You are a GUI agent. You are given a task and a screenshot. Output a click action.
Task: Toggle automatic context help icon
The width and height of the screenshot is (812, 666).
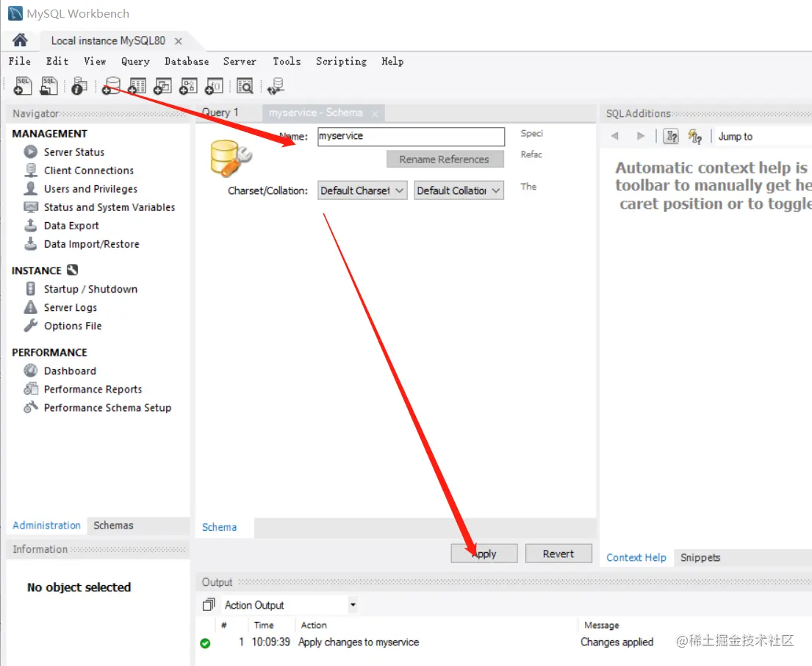[x=694, y=136]
